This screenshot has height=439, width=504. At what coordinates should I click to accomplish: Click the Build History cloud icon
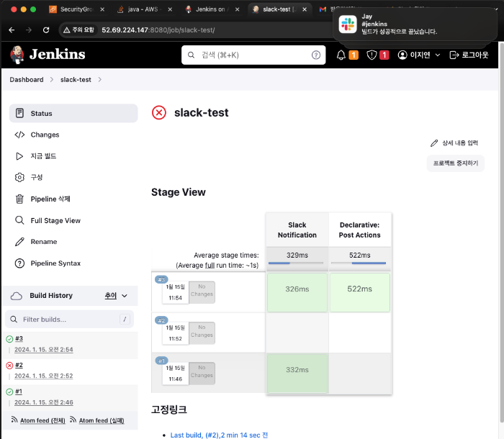(x=17, y=296)
